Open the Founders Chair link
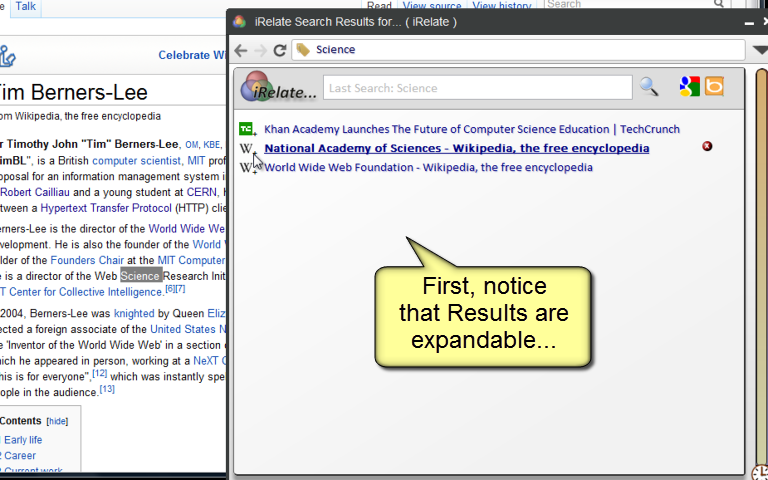Screen dimensions: 768x480 [87, 260]
